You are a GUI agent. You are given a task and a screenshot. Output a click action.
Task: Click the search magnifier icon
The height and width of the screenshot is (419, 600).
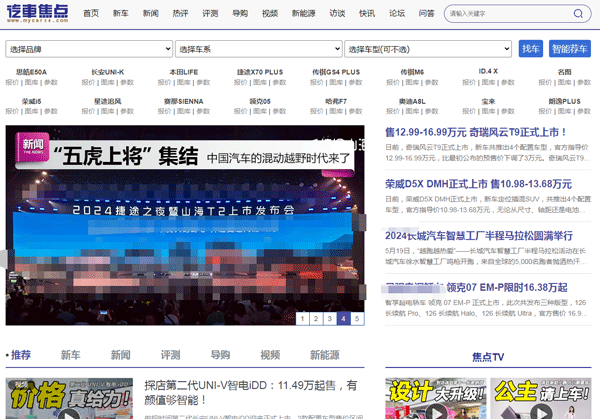click(x=578, y=14)
